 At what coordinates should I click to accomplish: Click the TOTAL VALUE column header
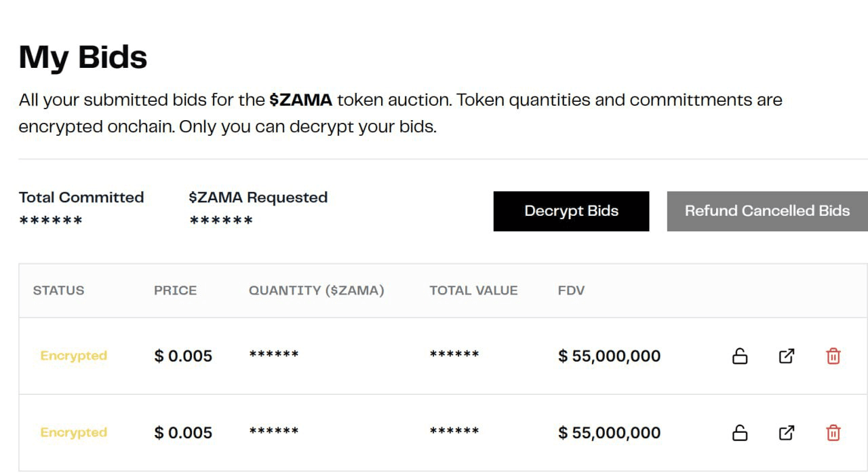[473, 290]
